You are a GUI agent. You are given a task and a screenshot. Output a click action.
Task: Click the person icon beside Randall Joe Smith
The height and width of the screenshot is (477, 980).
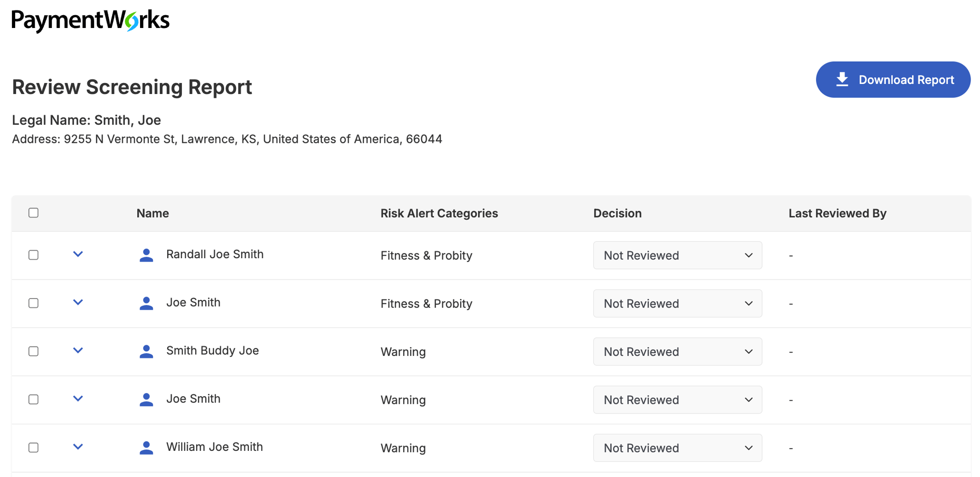[x=146, y=255]
